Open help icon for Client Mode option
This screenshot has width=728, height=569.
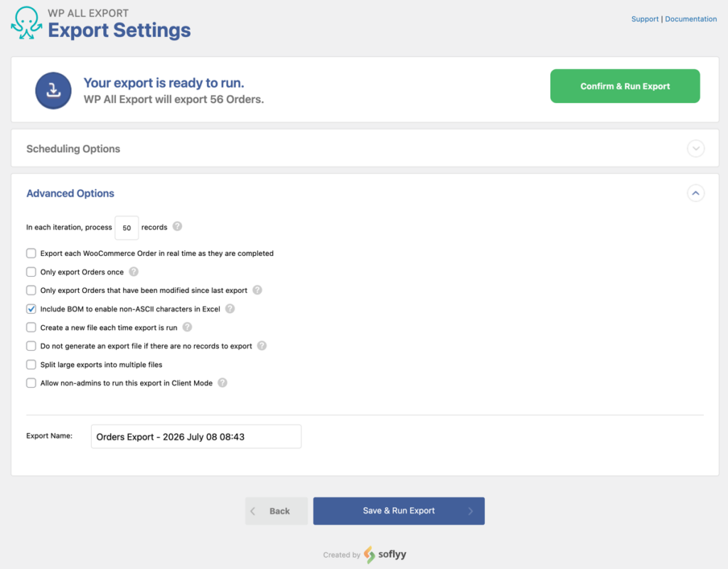click(x=223, y=383)
